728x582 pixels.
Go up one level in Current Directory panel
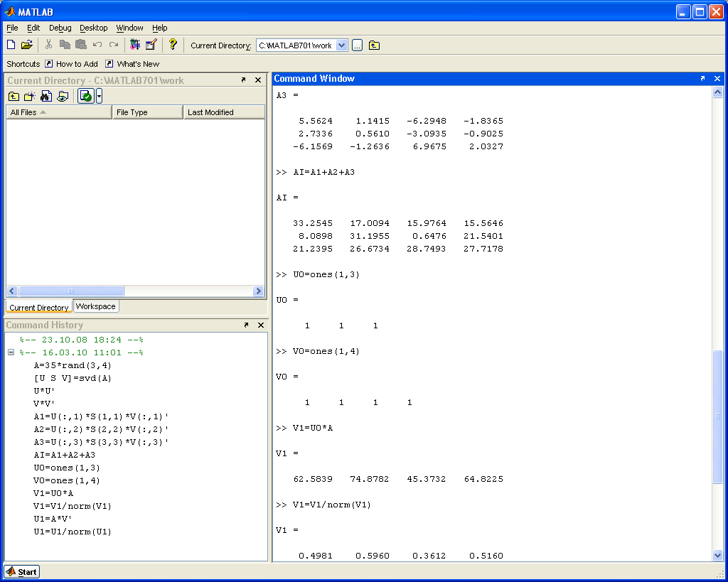(14, 97)
